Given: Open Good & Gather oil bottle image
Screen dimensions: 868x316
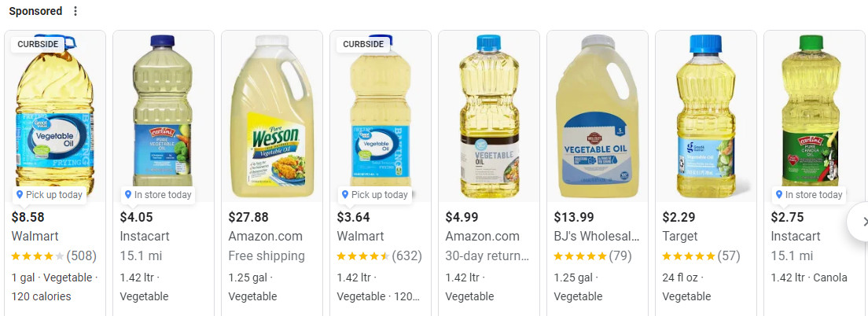Looking at the screenshot, I should tap(706, 116).
